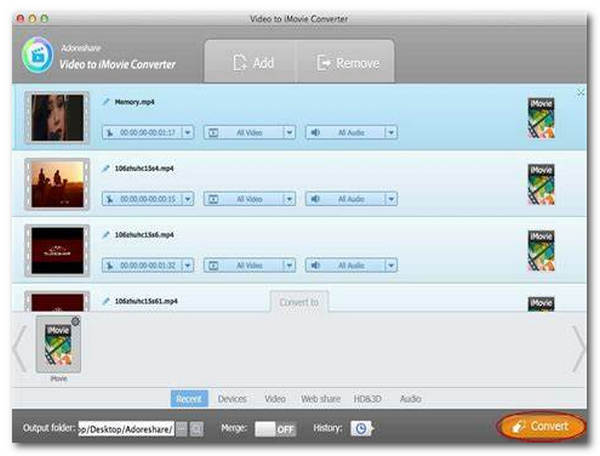This screenshot has height=456, width=600.
Task: Expand All Video dropdown for 106zhuhc15s6.mp4
Action: pyautogui.click(x=290, y=265)
